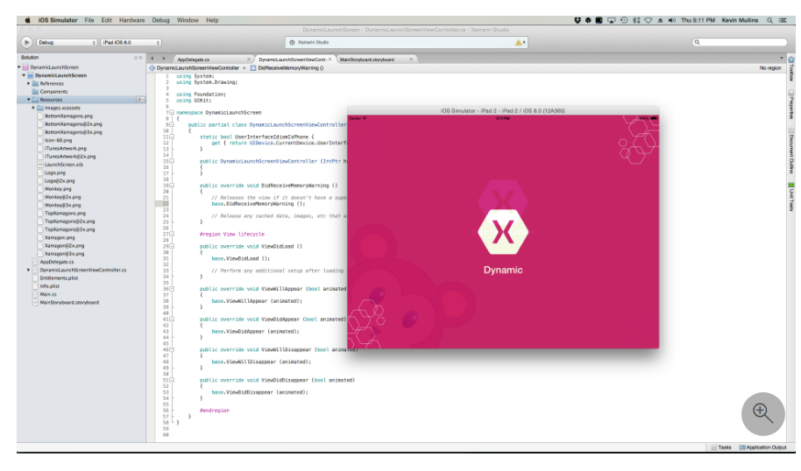801x471 pixels.
Task: Navigate back with the left arrow
Action: pyautogui.click(x=152, y=59)
